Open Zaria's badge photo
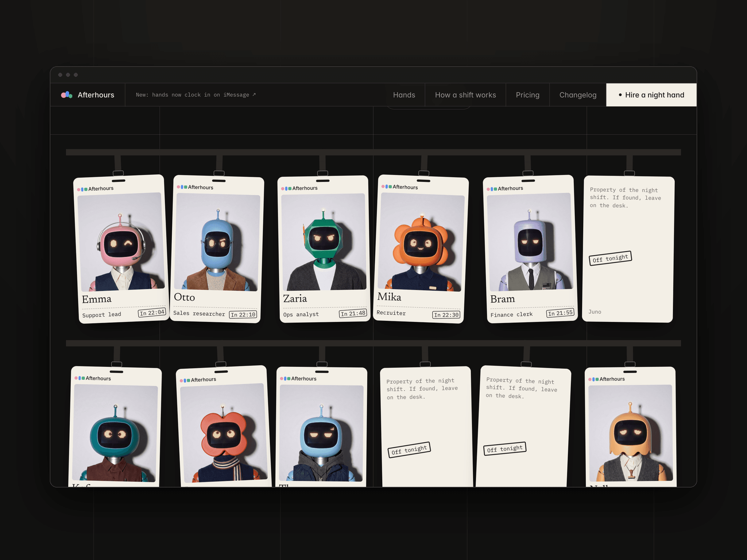 pos(324,242)
